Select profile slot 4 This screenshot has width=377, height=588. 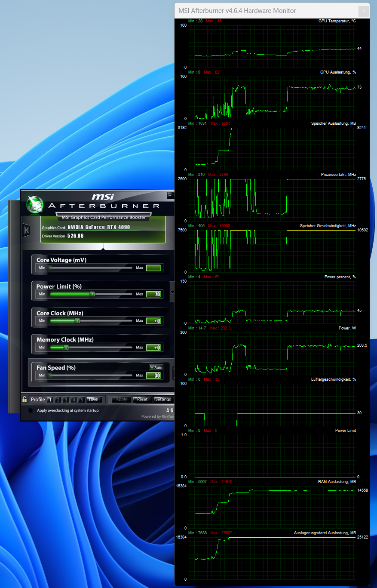tap(74, 399)
